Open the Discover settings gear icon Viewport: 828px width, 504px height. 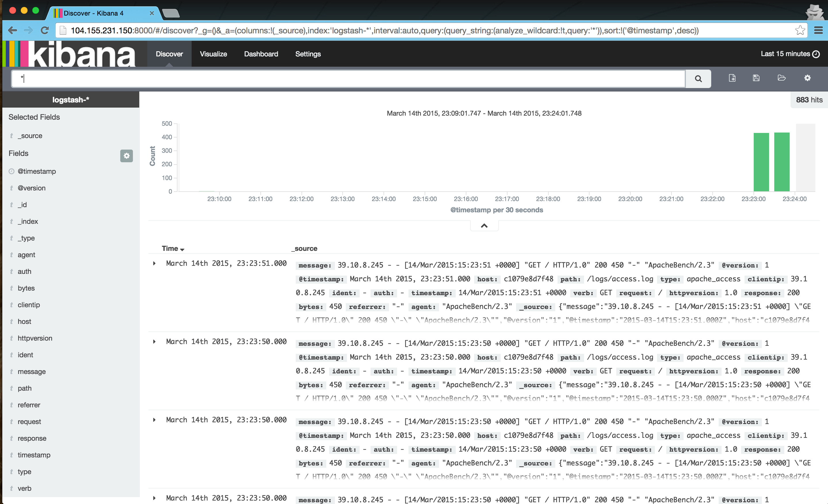tap(807, 78)
